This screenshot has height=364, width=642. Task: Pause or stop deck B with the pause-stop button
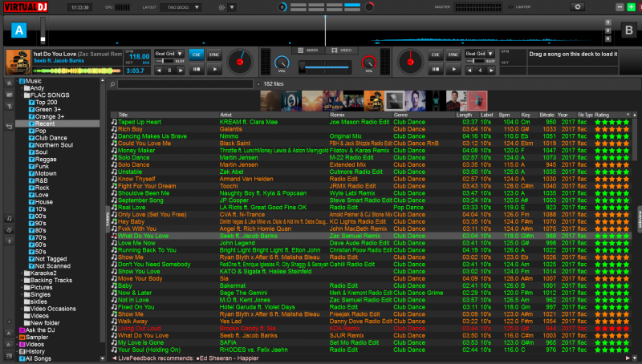coord(436,70)
